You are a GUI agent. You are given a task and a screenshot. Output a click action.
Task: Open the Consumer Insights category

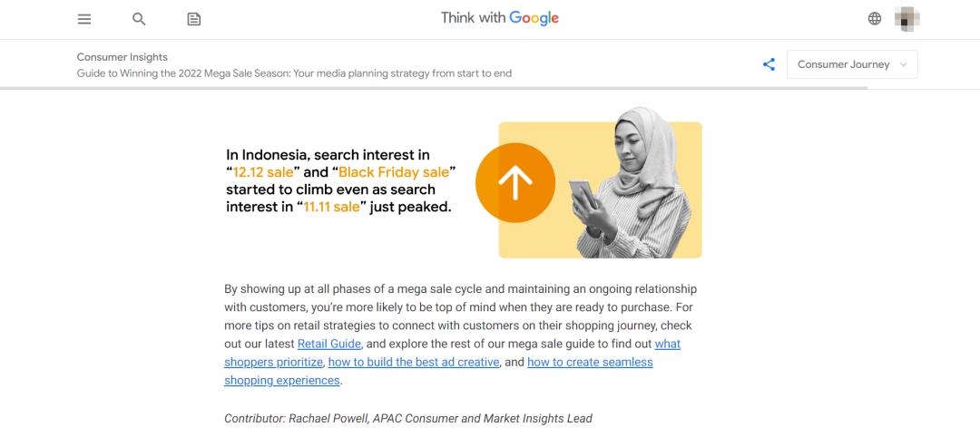tap(122, 57)
